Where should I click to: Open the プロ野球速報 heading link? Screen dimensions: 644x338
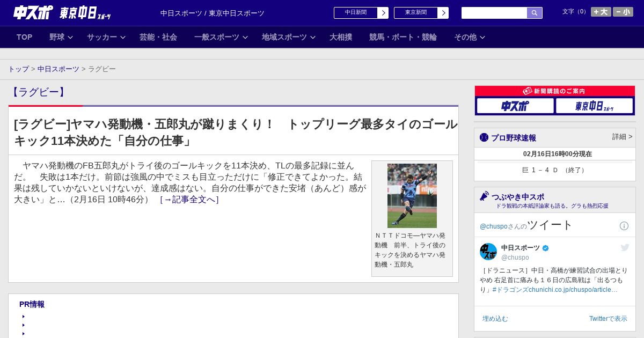pos(514,138)
